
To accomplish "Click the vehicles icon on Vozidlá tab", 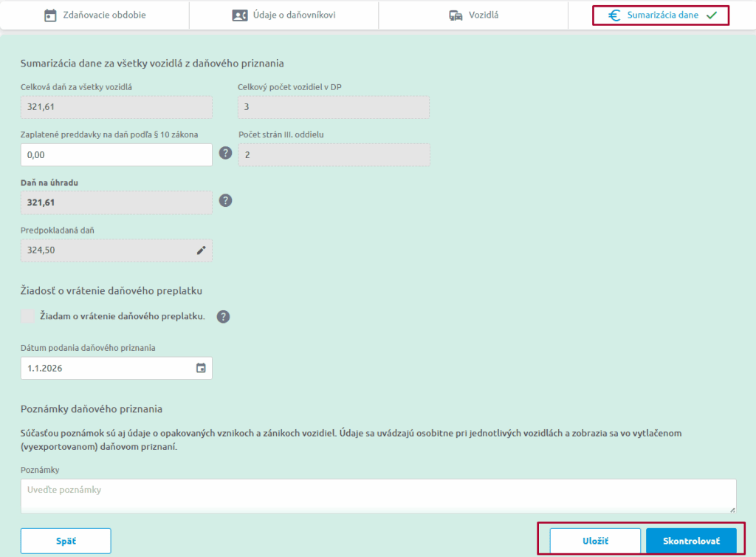I will [x=456, y=15].
